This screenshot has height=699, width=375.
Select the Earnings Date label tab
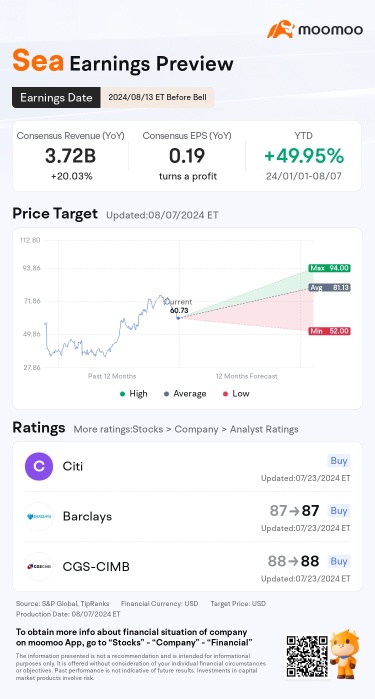(x=56, y=98)
